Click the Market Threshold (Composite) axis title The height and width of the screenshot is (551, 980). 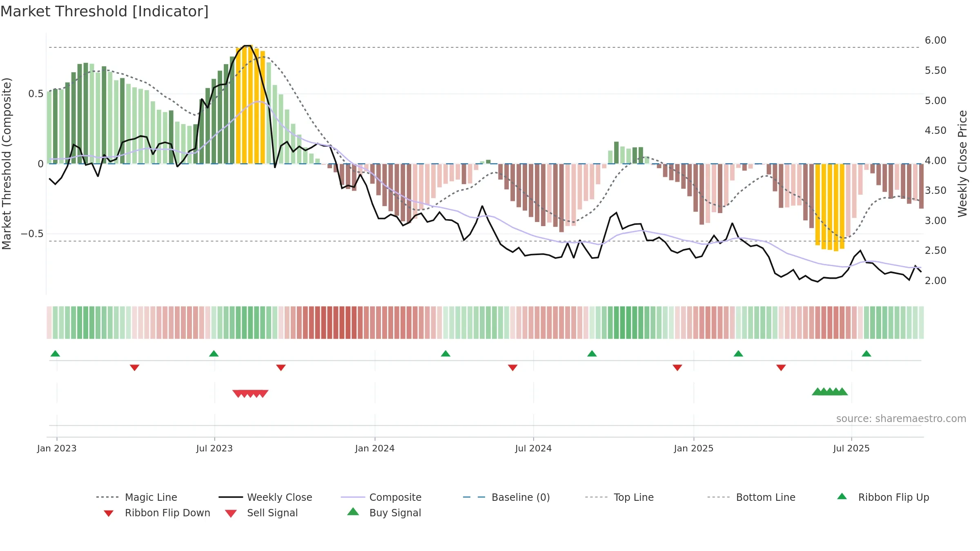[7, 163]
